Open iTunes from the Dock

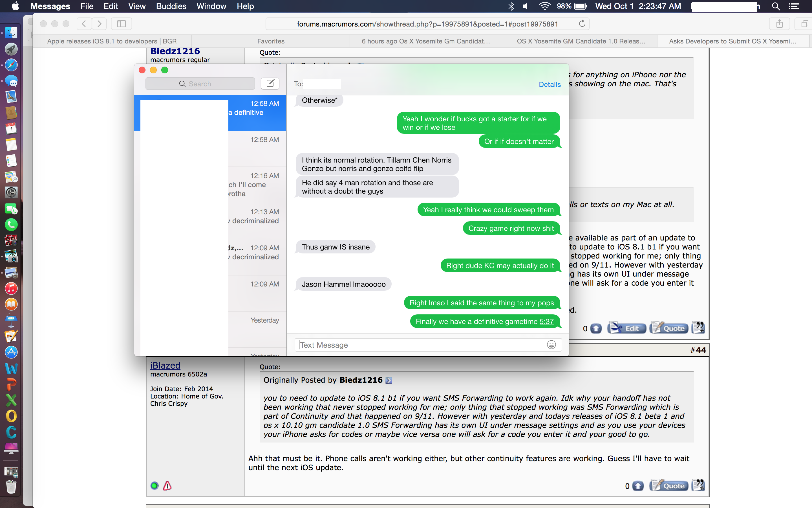(11, 288)
